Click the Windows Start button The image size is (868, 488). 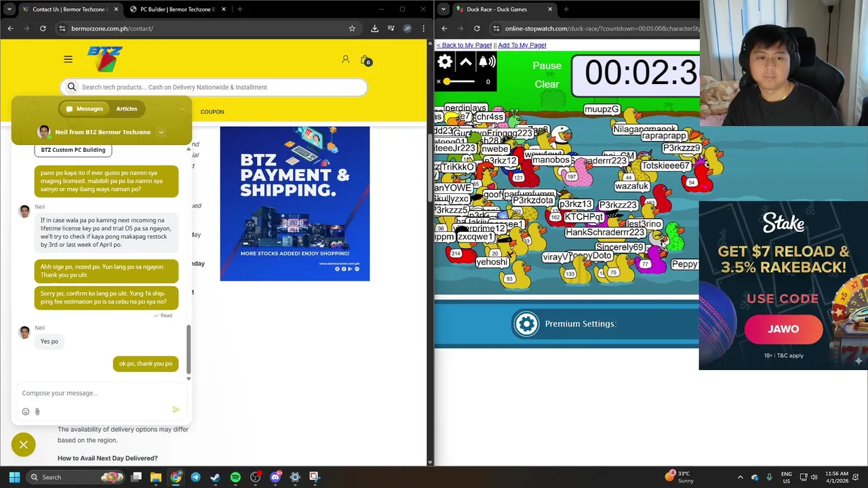[x=14, y=477]
